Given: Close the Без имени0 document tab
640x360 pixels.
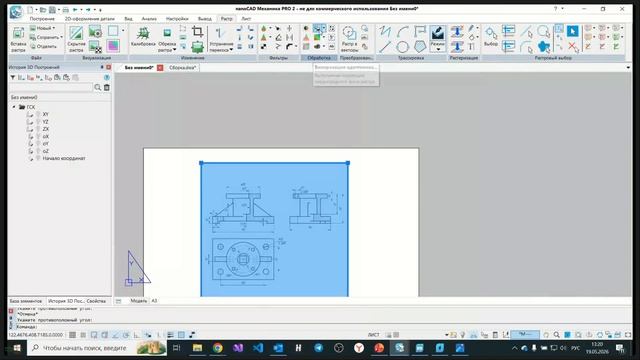Looking at the screenshot, I should click(160, 68).
